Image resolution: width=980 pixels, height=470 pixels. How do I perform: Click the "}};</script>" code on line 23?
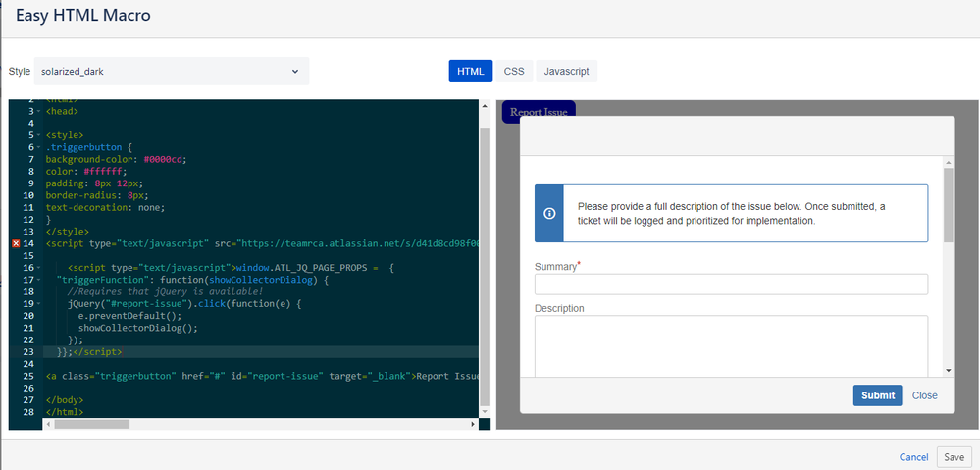click(88, 352)
